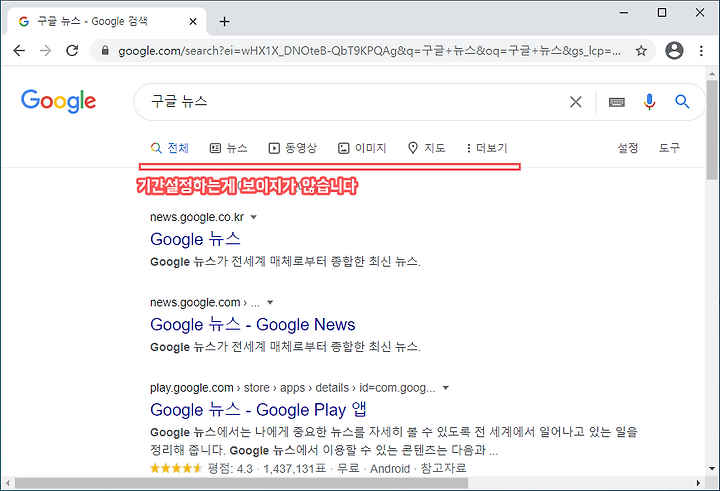Start voice search with the microphone

[649, 102]
